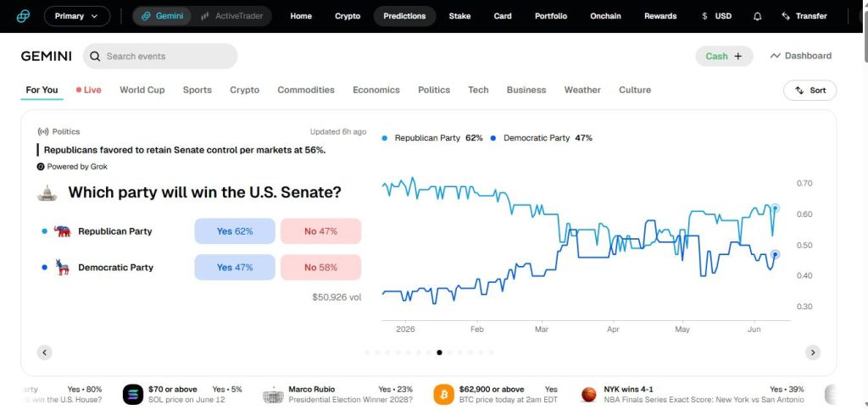The height and width of the screenshot is (410, 868).
Task: Open the Live events tab
Action: [x=88, y=90]
